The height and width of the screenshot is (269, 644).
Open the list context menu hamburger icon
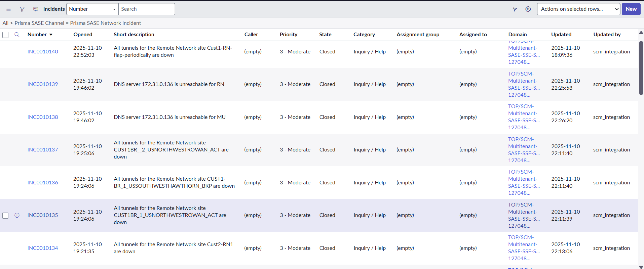pos(9,9)
